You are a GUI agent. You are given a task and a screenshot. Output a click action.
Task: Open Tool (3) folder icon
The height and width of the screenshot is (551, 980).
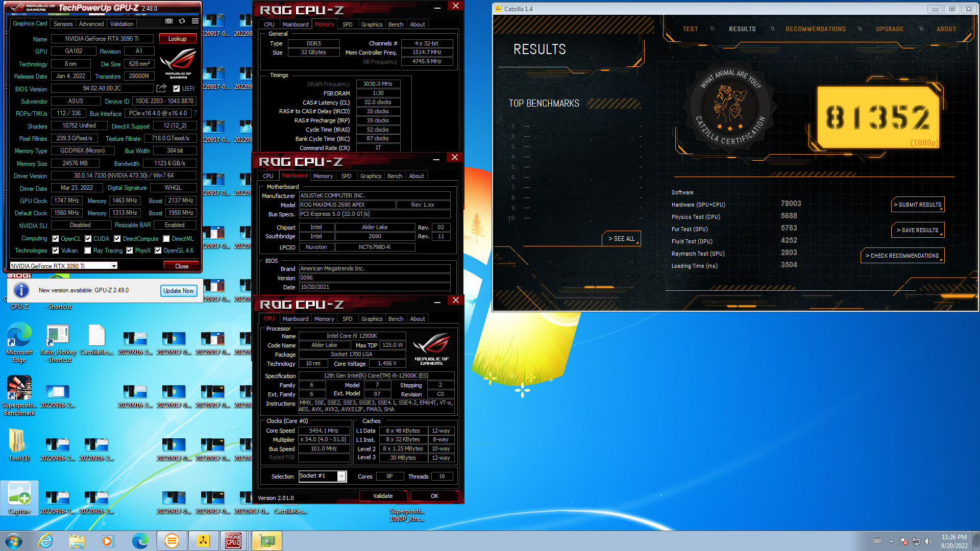click(19, 444)
